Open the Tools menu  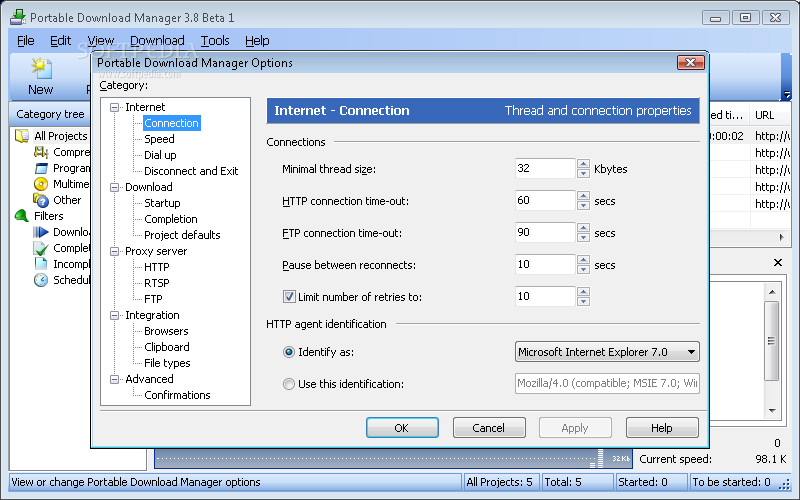[215, 40]
